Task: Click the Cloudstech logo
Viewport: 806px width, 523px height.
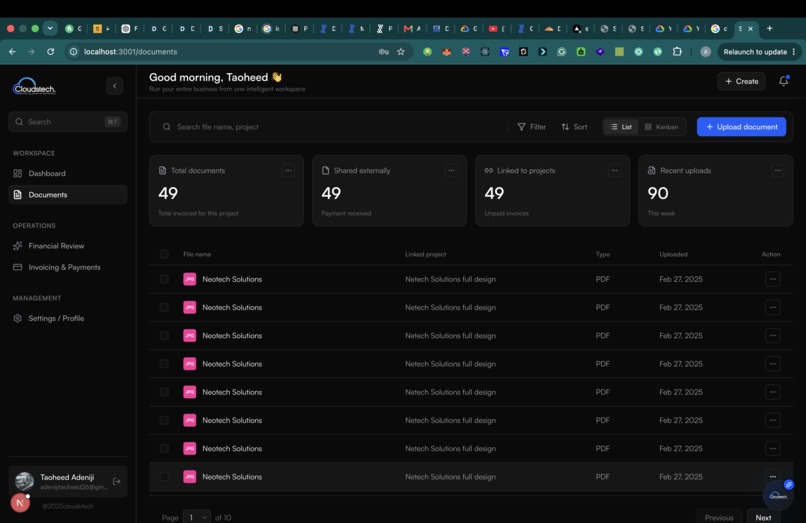Action: [x=34, y=86]
